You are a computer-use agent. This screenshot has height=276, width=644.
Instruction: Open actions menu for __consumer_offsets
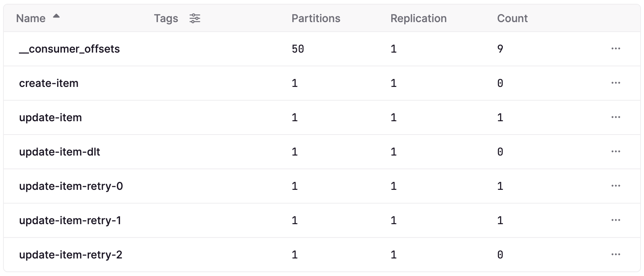coord(615,49)
